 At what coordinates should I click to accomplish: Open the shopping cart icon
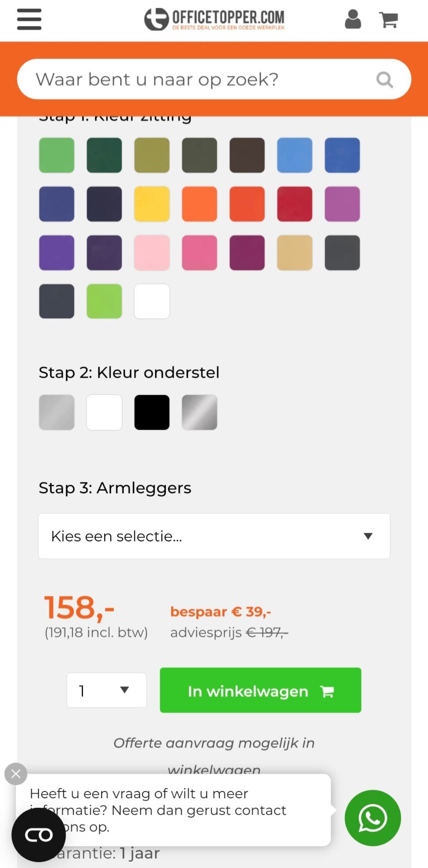click(389, 19)
